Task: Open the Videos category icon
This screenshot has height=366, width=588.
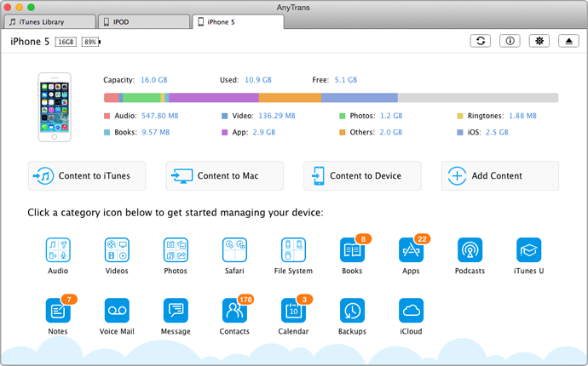Action: click(117, 250)
